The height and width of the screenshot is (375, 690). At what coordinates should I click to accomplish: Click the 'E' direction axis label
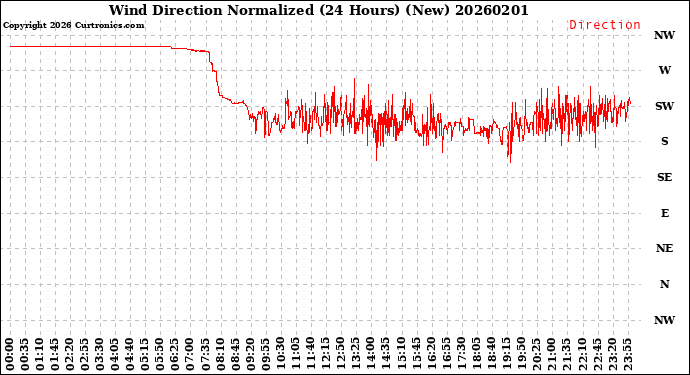coord(664,213)
